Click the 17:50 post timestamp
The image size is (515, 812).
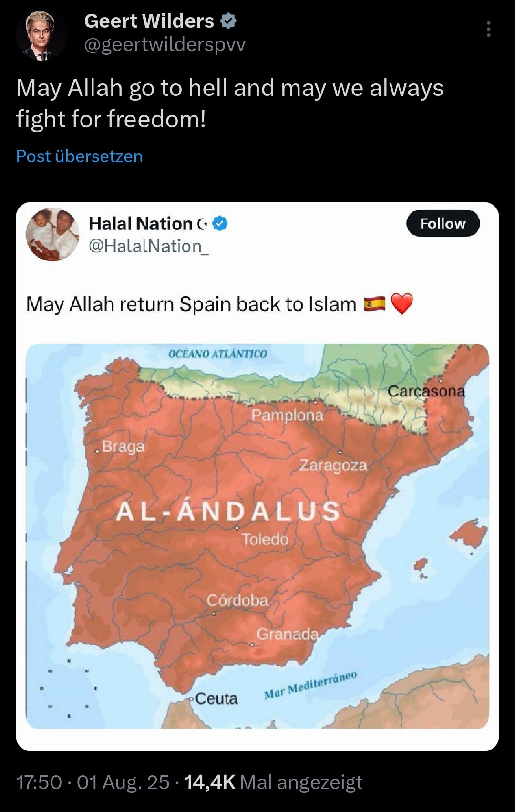click(x=39, y=782)
